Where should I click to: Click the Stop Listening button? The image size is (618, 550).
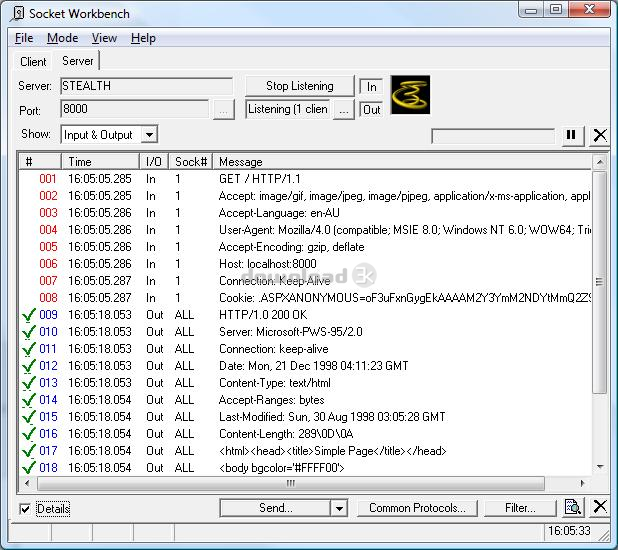300,86
